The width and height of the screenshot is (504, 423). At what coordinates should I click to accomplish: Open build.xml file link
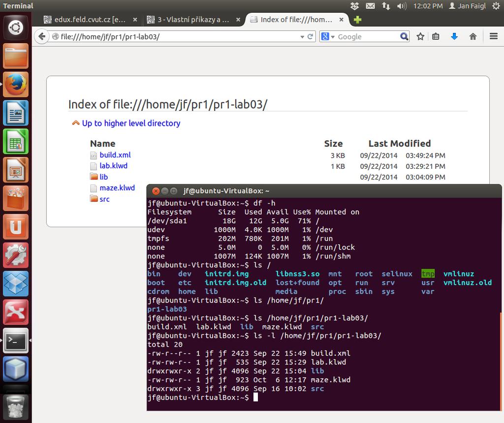[115, 155]
